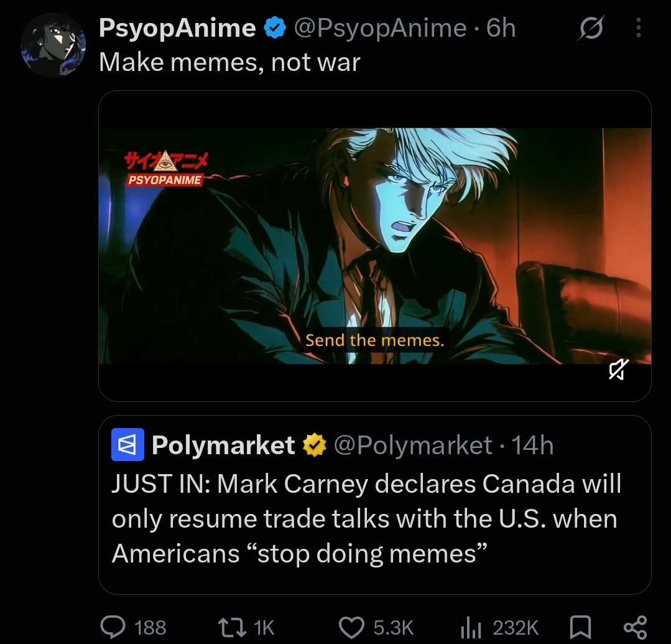Open the @Polymarket handle in quoted post
The height and width of the screenshot is (644, 671).
pyautogui.click(x=413, y=445)
